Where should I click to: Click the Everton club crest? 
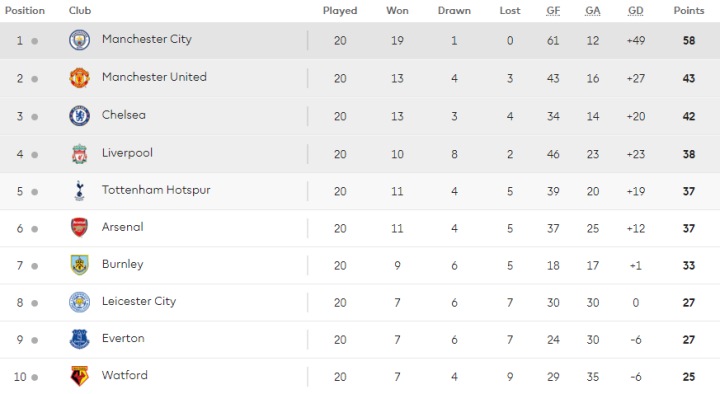79,339
